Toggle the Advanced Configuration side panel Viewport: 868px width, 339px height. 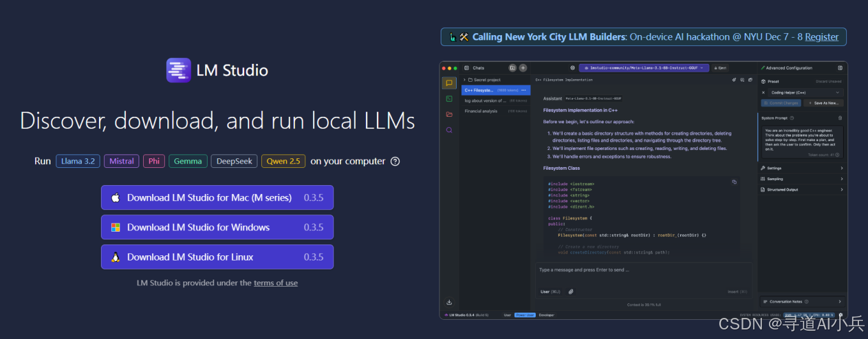click(x=840, y=68)
